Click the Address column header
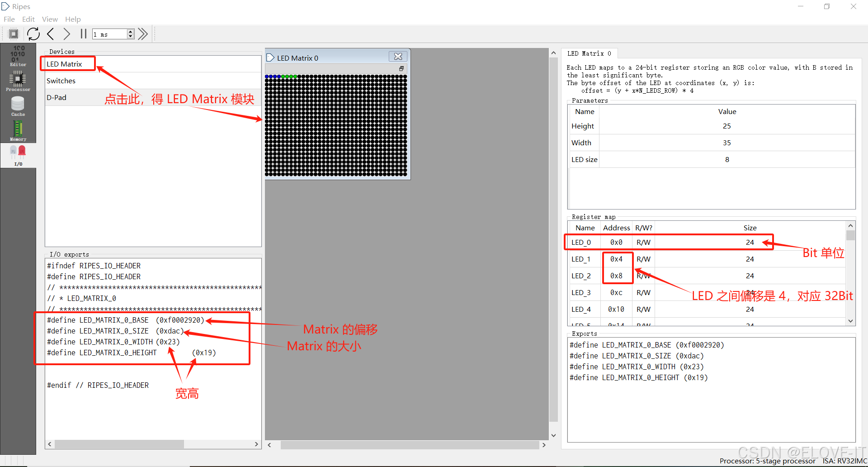 (x=616, y=228)
